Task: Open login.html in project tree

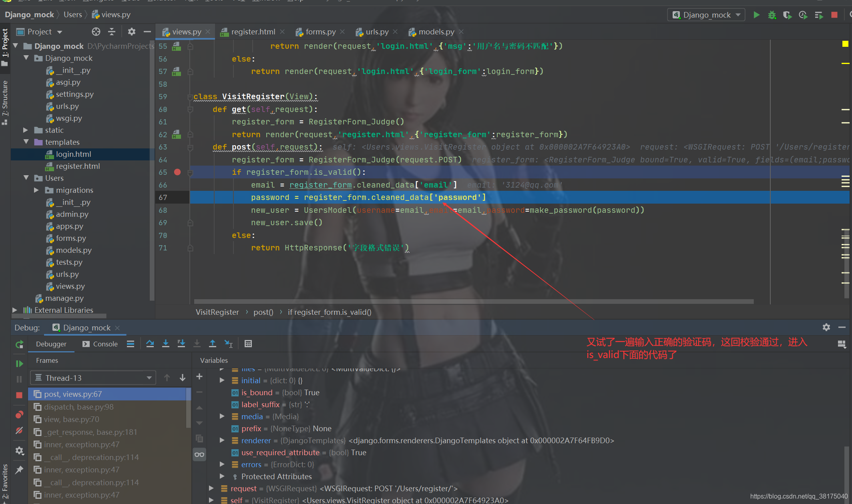Action: coord(73,154)
